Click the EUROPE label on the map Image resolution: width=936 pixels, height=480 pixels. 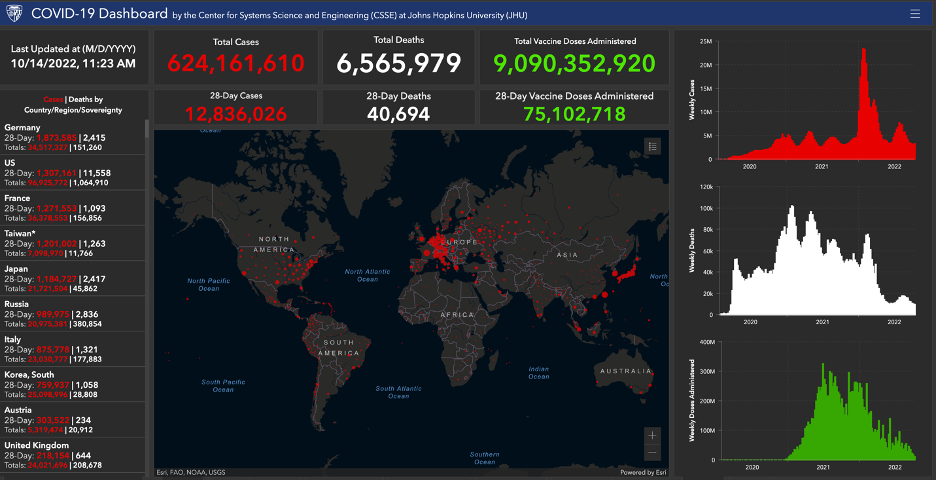pyautogui.click(x=461, y=242)
